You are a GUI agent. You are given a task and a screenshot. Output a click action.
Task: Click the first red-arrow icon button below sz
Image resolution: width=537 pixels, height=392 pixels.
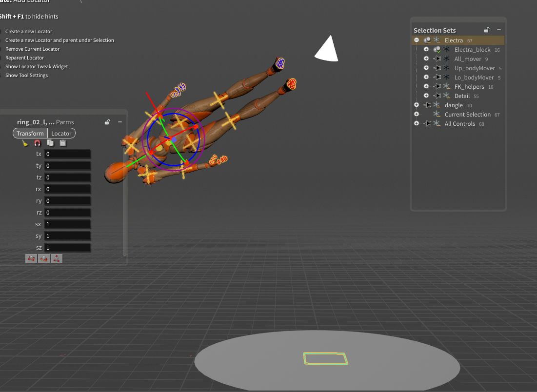coord(31,258)
